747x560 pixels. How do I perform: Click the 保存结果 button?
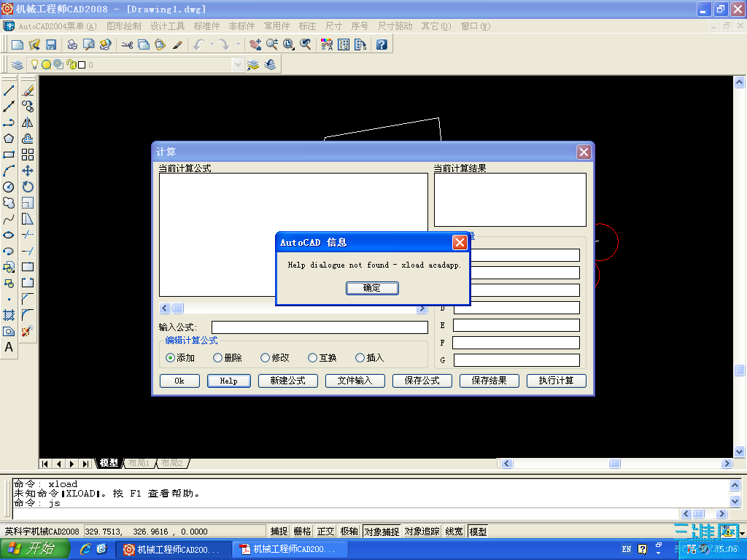pyautogui.click(x=489, y=381)
